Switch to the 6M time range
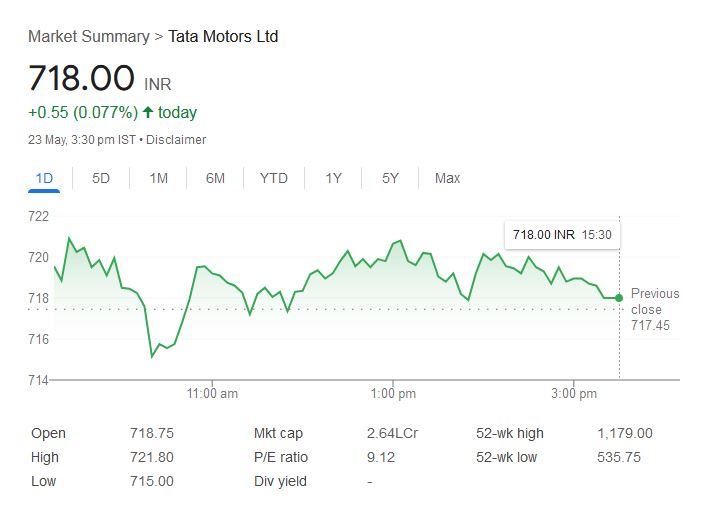 coord(215,178)
